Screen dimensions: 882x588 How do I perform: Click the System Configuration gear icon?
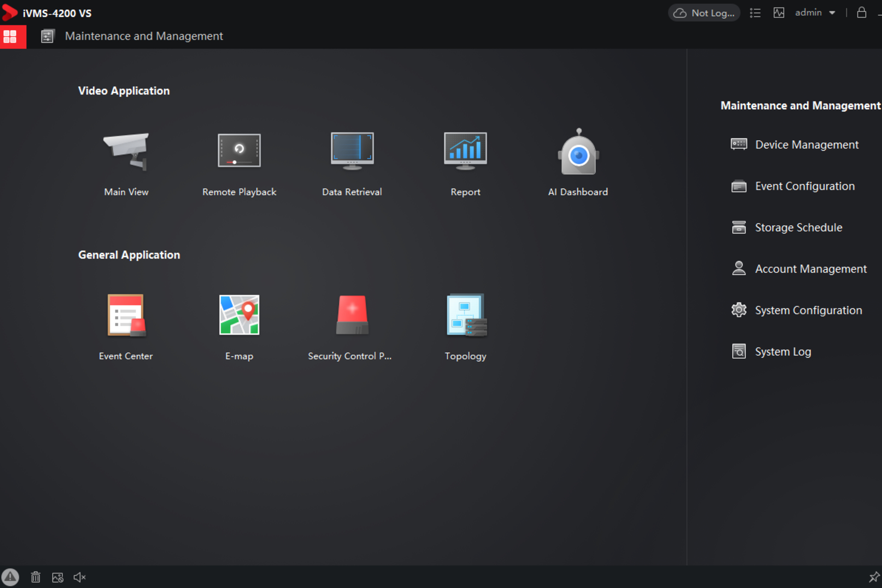coord(739,310)
